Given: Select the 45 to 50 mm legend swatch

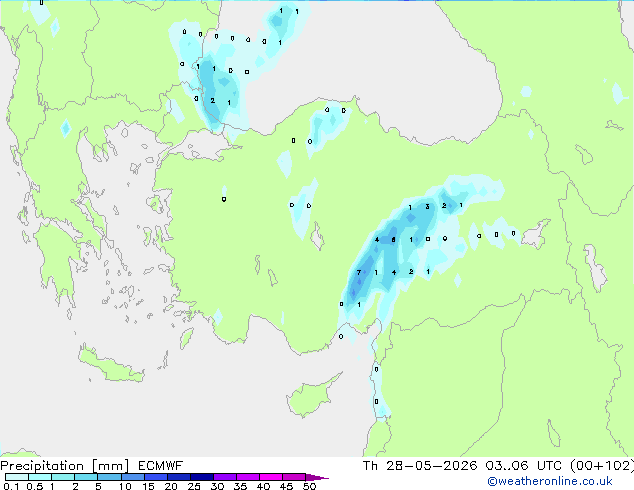Looking at the screenshot, I should tap(294, 477).
